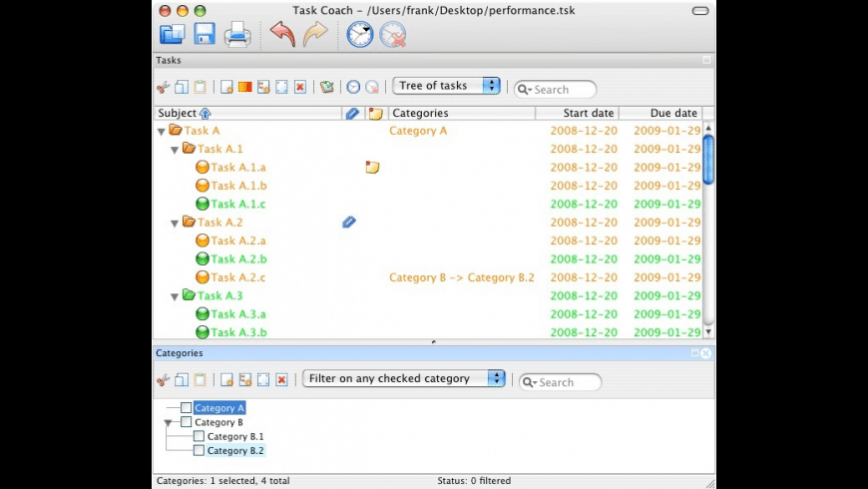This screenshot has height=489, width=868.
Task: Open Categories search options magnifier dropdown
Action: 529,382
